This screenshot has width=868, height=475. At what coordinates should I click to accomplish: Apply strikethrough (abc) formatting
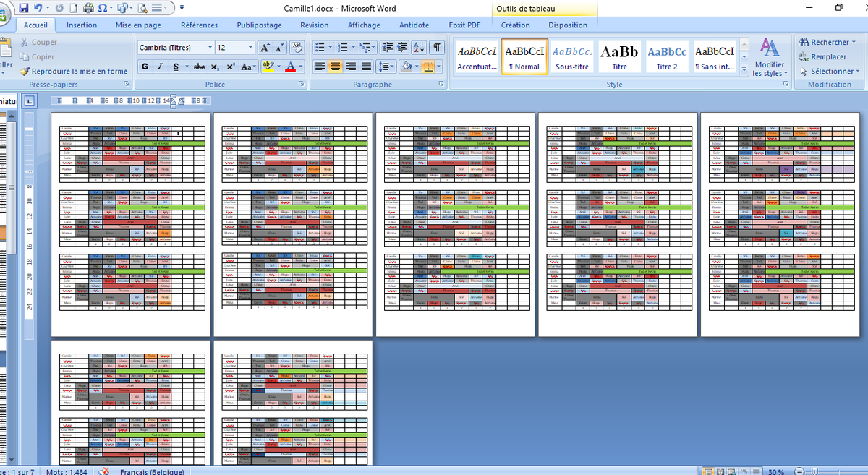pos(199,67)
